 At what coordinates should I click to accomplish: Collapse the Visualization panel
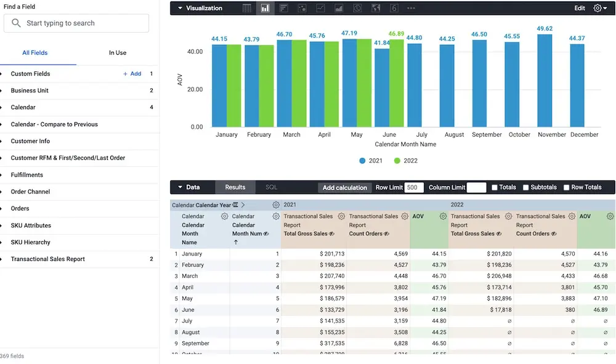point(179,8)
